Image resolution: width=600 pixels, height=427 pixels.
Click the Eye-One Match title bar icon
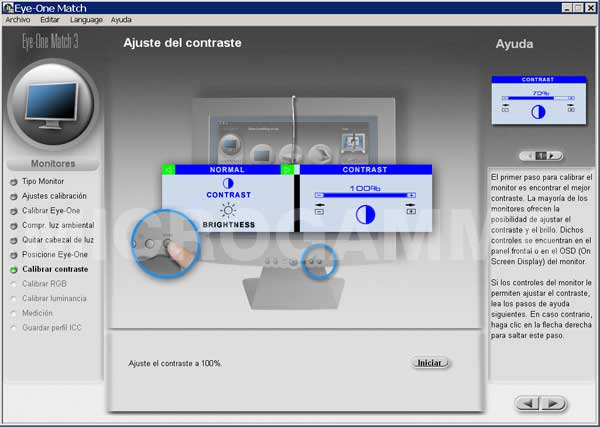tap(8, 8)
